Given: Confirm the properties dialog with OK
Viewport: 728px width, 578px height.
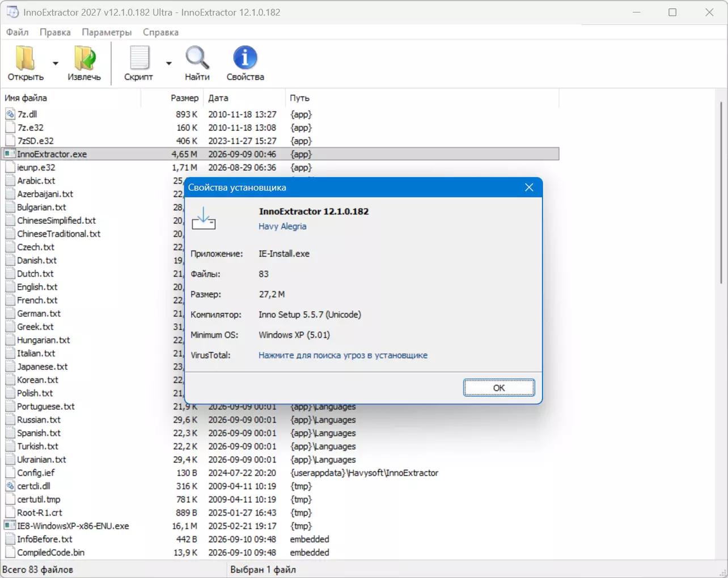Looking at the screenshot, I should (x=499, y=388).
